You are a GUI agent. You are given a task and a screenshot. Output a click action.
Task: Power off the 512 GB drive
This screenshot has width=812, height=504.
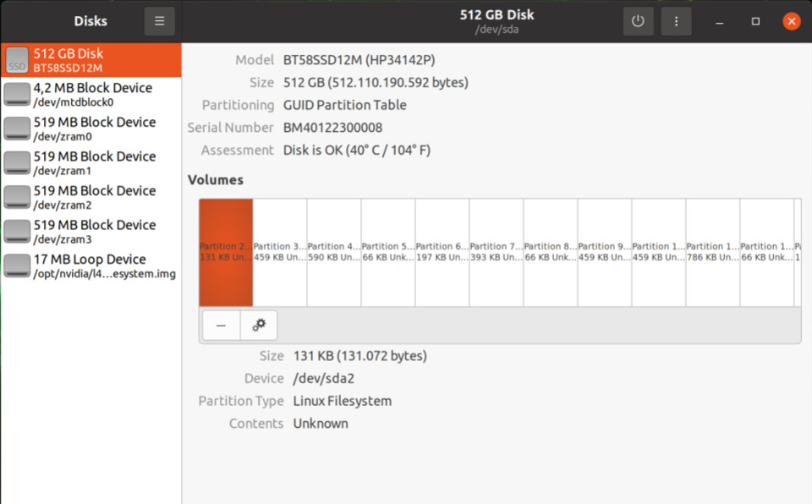coord(638,20)
